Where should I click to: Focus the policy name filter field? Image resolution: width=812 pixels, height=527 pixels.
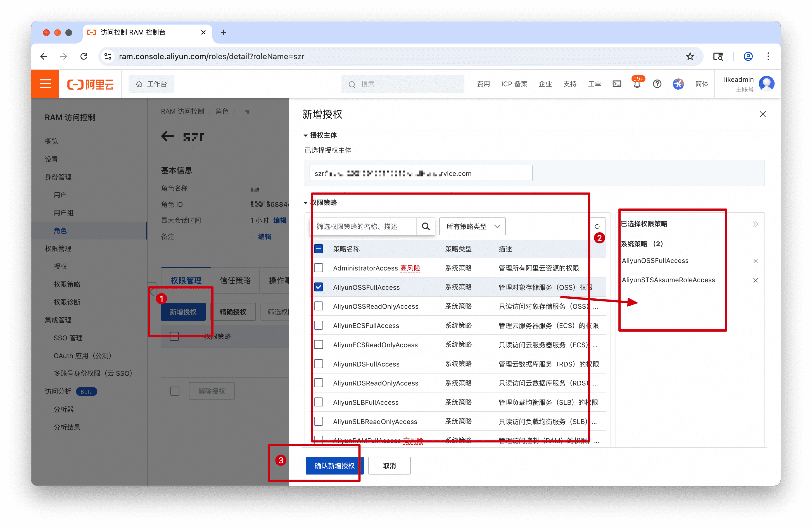(364, 226)
